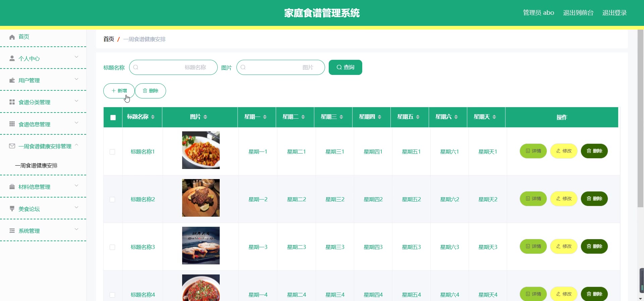
Task: Click the 查询 search button
Action: tap(345, 67)
